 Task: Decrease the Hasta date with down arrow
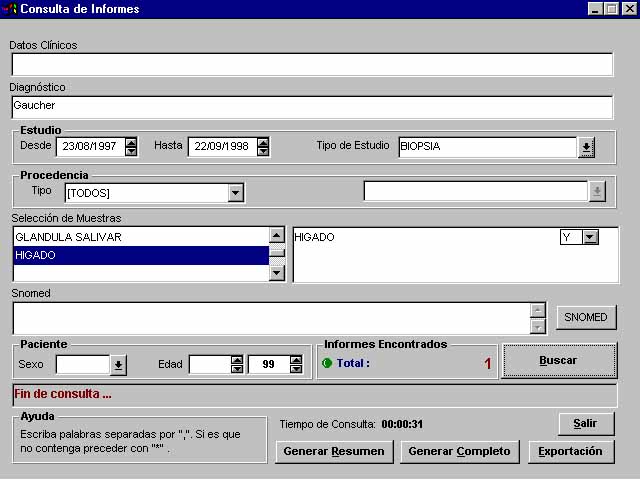pyautogui.click(x=263, y=152)
